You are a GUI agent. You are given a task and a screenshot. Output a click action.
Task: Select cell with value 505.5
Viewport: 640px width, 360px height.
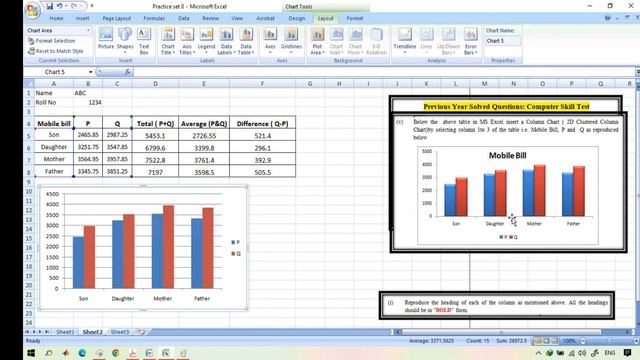pos(262,172)
